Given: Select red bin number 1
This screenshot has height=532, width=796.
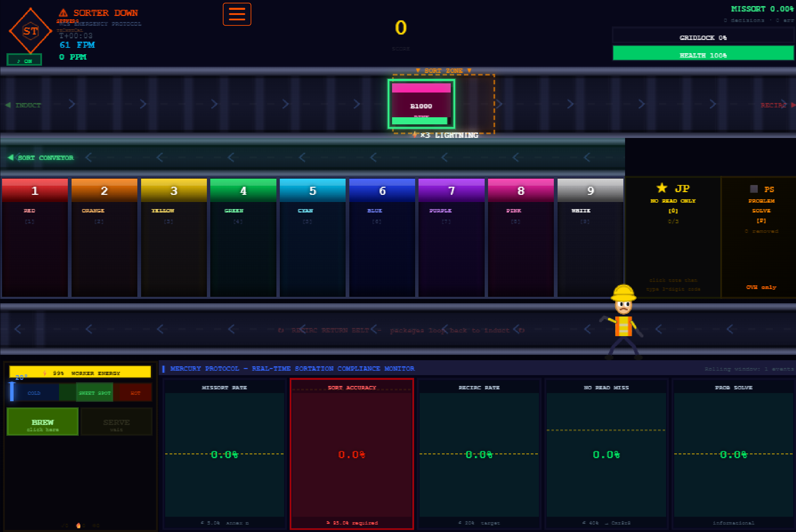Looking at the screenshot, I should pyautogui.click(x=35, y=238).
